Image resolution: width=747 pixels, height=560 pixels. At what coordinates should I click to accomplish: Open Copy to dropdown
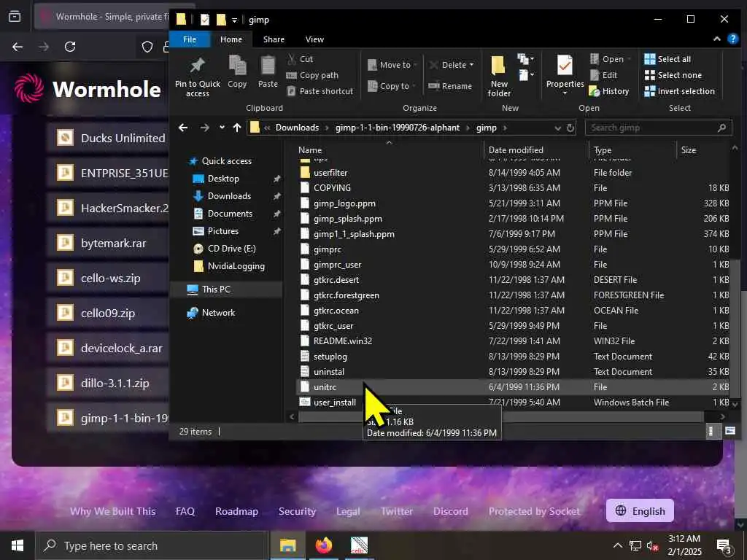pyautogui.click(x=392, y=86)
